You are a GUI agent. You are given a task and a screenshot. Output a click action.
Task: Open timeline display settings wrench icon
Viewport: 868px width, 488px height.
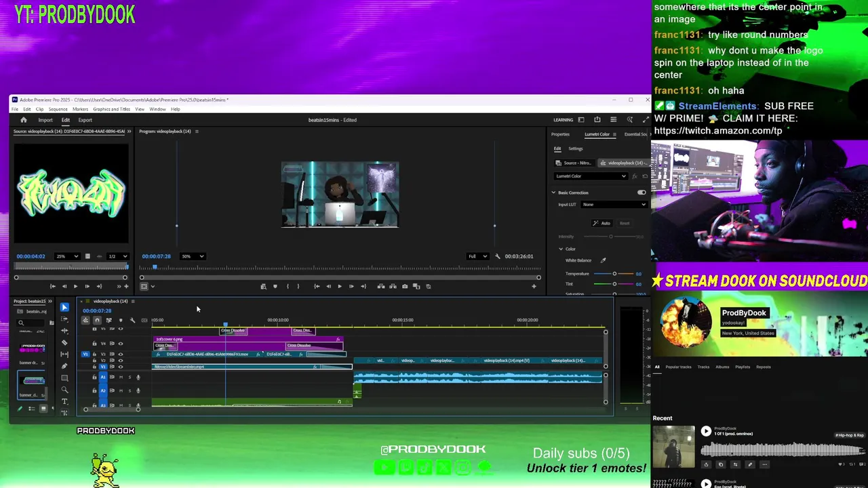point(132,320)
